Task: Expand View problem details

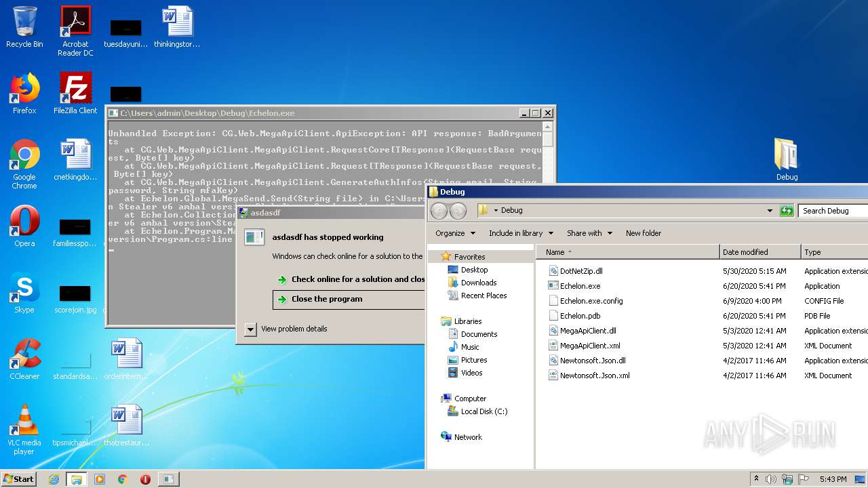Action: point(286,329)
